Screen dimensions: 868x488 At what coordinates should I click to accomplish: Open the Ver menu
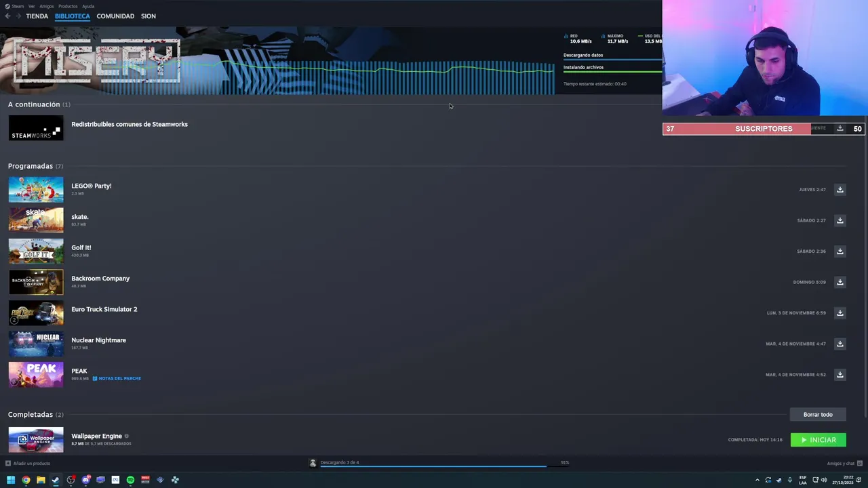pos(32,6)
